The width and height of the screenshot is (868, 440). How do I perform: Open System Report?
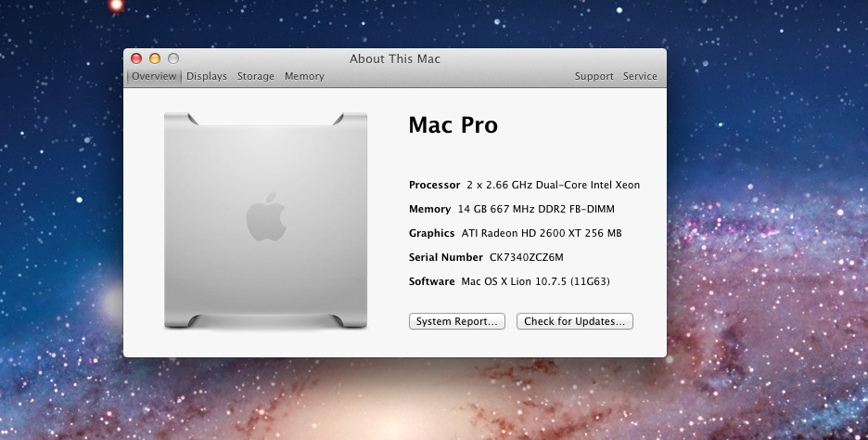pyautogui.click(x=456, y=321)
